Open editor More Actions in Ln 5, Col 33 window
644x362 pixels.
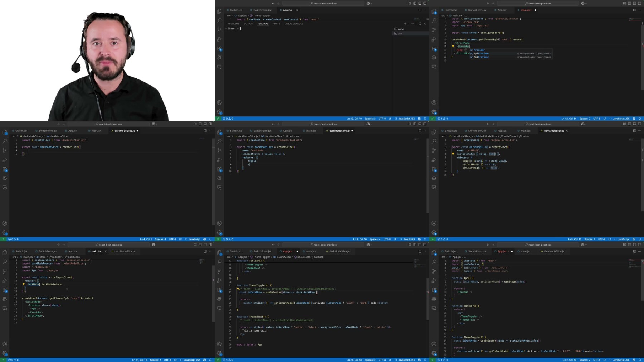point(639,131)
